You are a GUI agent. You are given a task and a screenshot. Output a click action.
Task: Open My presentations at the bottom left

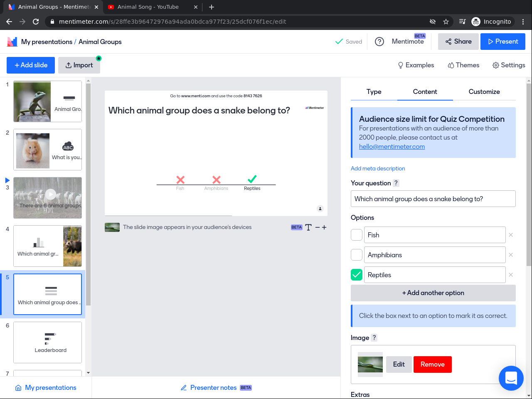[x=46, y=388]
